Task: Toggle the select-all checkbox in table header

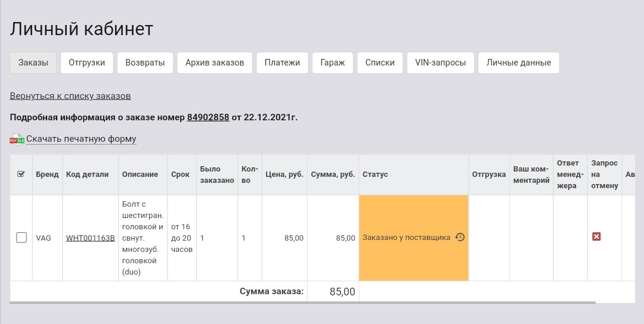Action: click(21, 174)
